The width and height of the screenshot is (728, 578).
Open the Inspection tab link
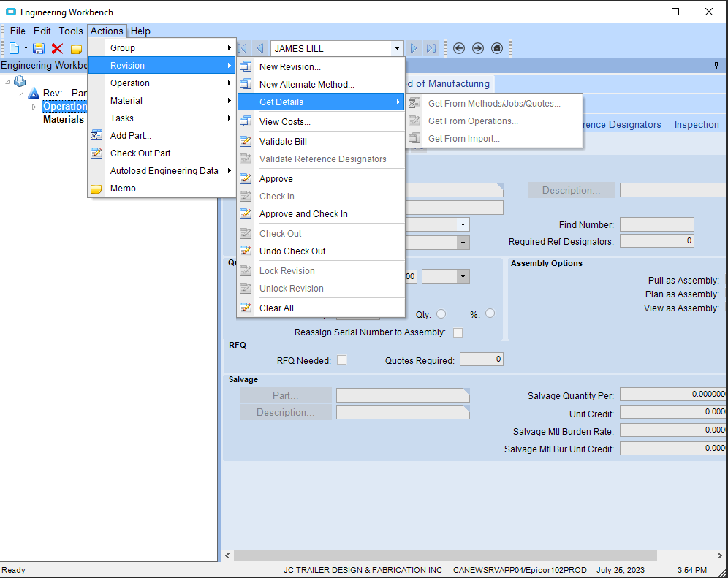pyautogui.click(x=696, y=124)
